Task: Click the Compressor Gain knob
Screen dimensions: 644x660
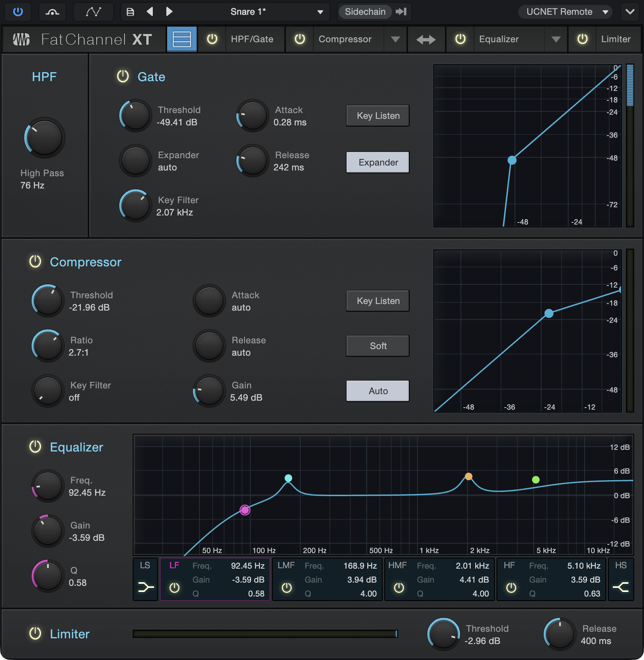Action: pyautogui.click(x=209, y=391)
